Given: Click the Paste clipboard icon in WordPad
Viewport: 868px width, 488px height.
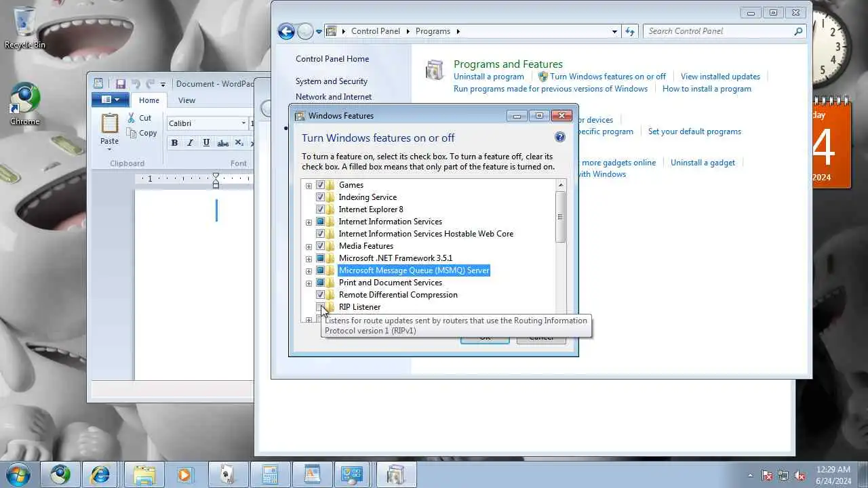Looking at the screenshot, I should pos(109,123).
